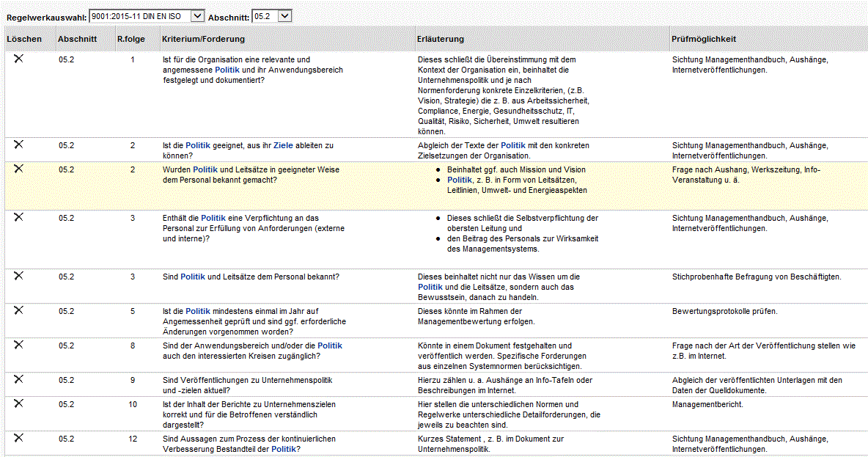Screen dimensions: 868x457
Task: Open the 'Ziele' link in row two
Action: point(284,145)
